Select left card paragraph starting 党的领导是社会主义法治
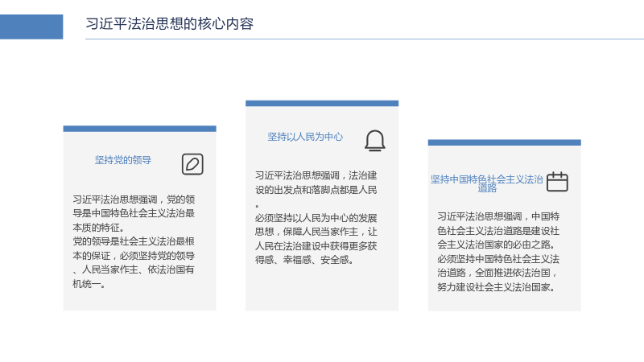 134,263
